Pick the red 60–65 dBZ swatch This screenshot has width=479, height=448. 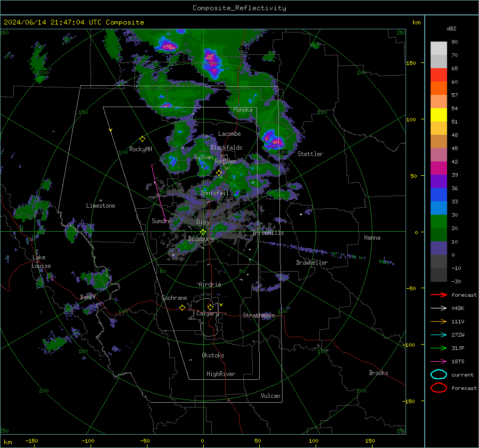439,75
